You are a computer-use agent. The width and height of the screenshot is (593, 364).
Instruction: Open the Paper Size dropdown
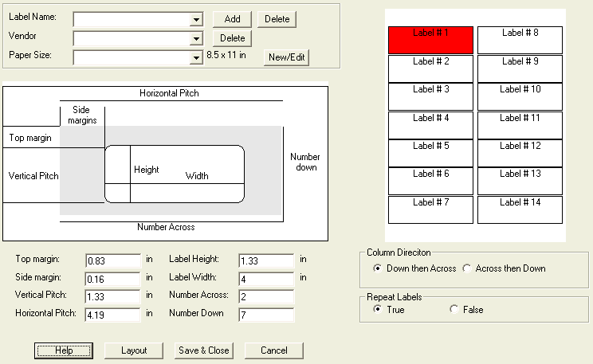(x=197, y=57)
